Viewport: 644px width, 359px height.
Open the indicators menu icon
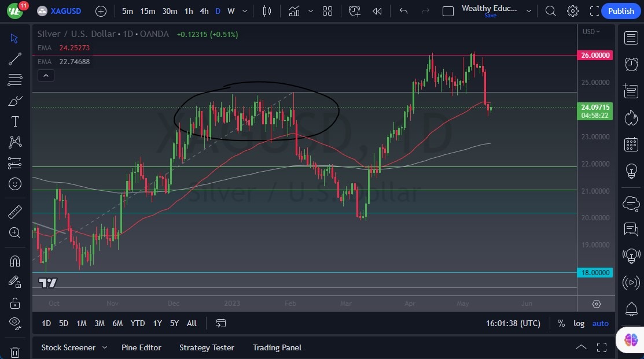[294, 11]
